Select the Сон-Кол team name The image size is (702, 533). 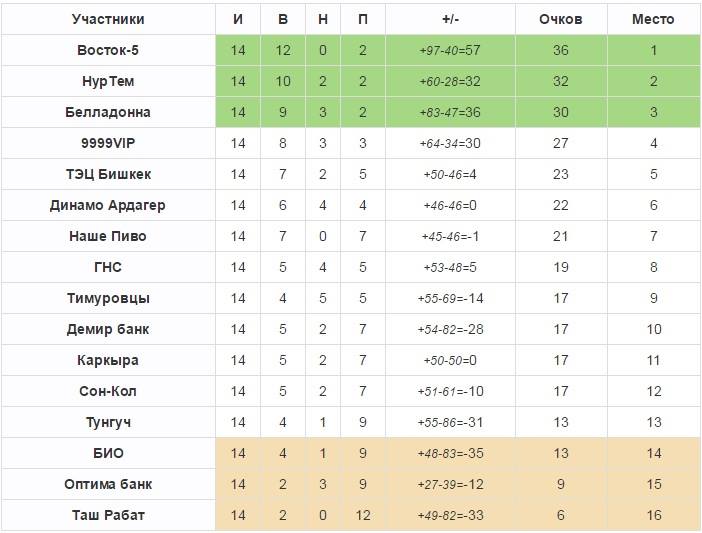108,391
